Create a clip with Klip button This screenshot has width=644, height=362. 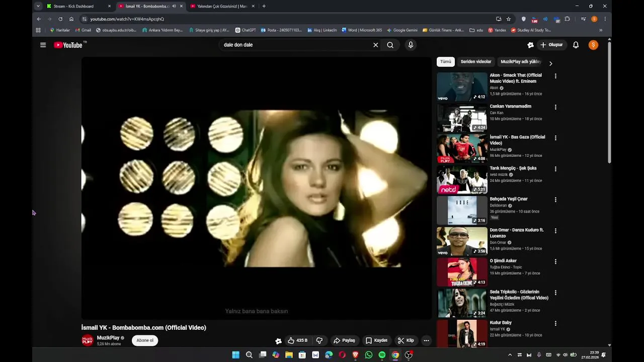click(406, 340)
